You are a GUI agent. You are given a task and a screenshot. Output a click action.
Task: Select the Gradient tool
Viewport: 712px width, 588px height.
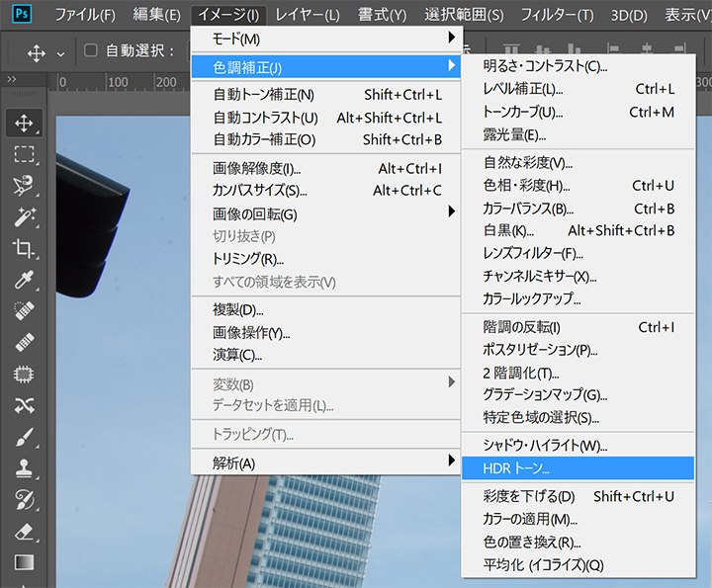pyautogui.click(x=25, y=562)
